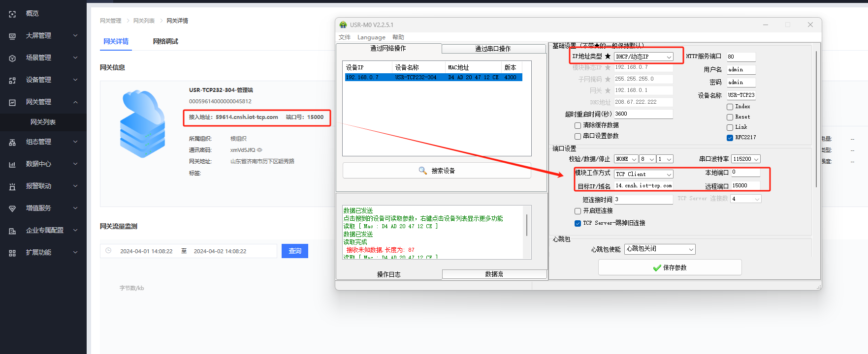
Task: Open the IP地址类型 DHCP dropdown
Action: pos(643,57)
